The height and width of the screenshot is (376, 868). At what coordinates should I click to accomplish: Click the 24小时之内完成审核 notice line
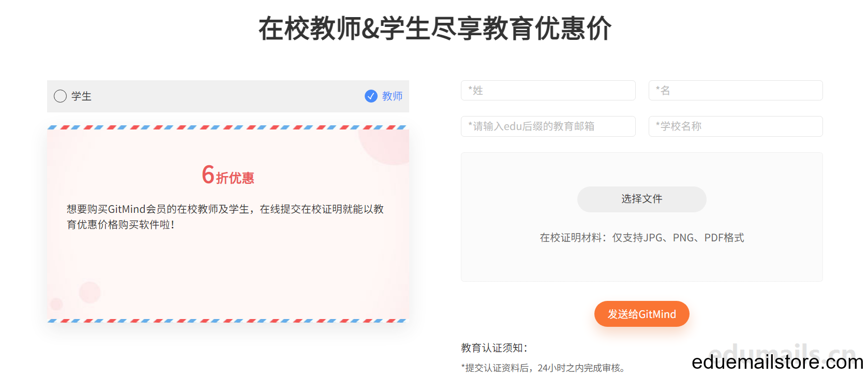click(544, 368)
